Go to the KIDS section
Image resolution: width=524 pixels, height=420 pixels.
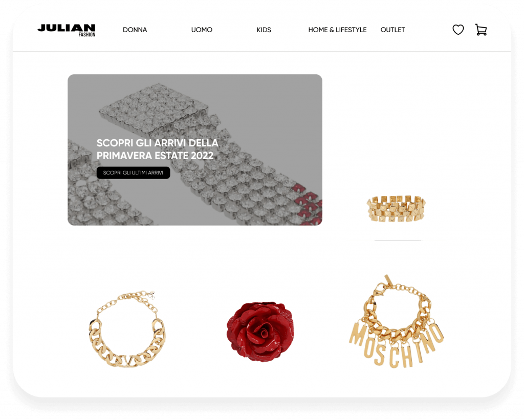pos(264,30)
